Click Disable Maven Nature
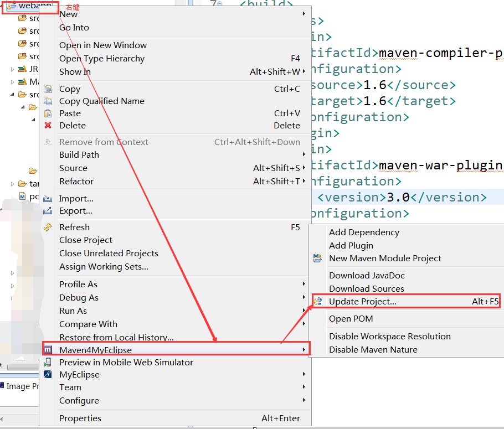The width and height of the screenshot is (504, 429). tap(373, 350)
